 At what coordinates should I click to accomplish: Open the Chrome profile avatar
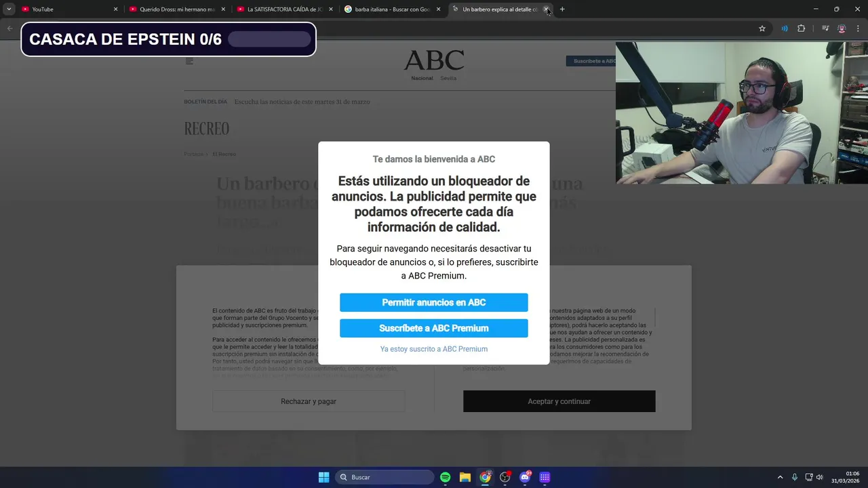point(842,28)
